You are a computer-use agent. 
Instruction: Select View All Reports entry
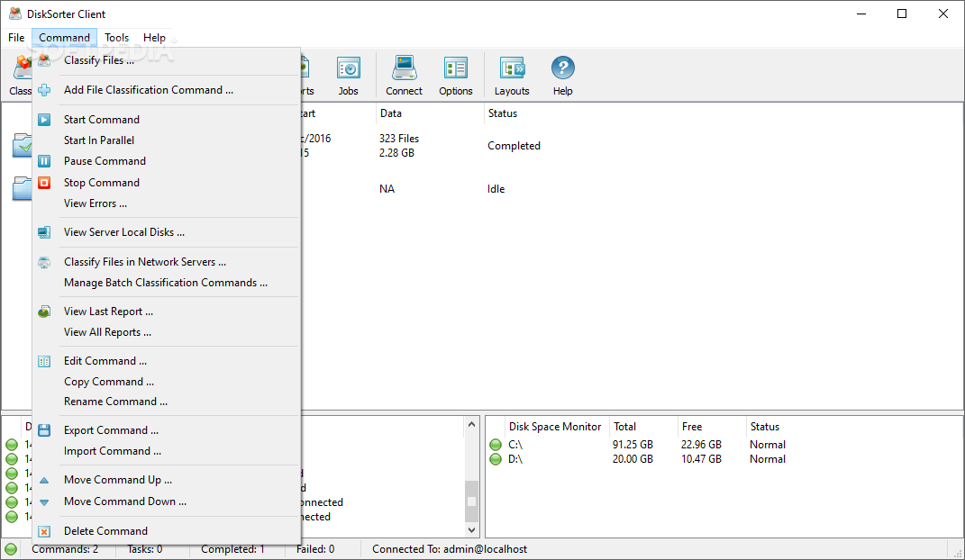[x=107, y=332]
